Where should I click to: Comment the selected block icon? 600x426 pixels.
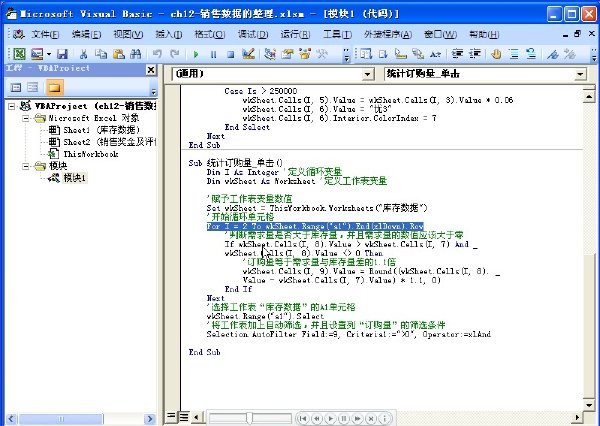pyautogui.click(x=514, y=54)
